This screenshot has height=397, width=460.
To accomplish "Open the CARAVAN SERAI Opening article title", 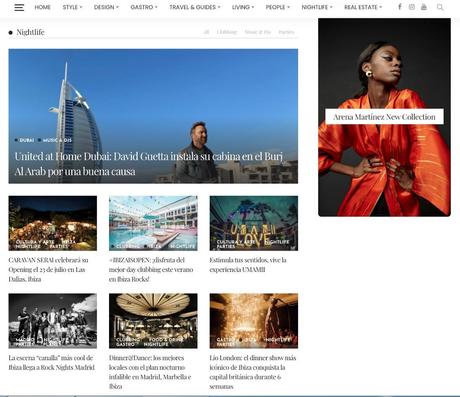I will 48,269.
